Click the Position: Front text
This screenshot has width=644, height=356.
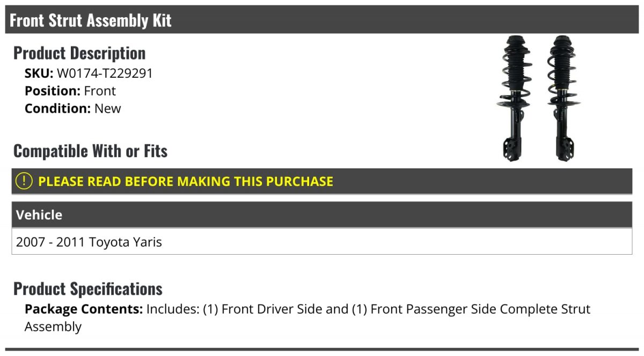(x=70, y=91)
